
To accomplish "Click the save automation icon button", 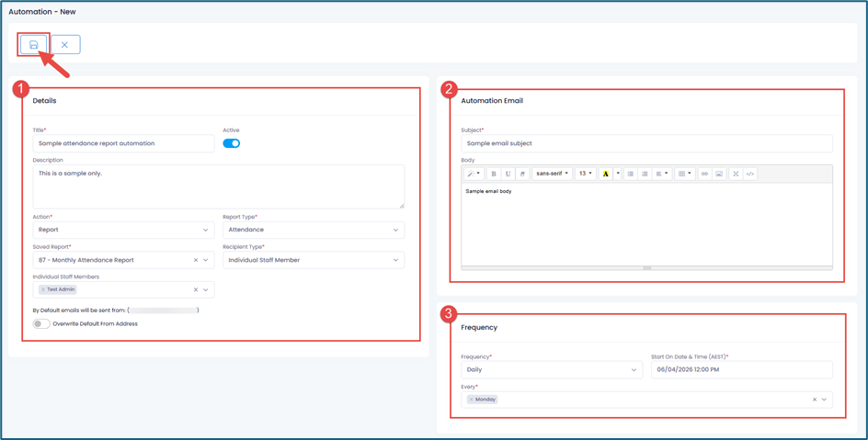I will pos(34,45).
